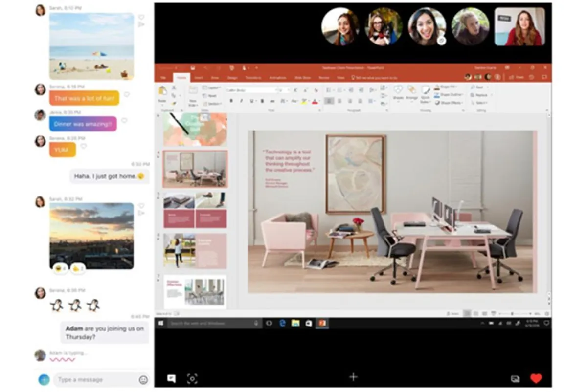Click the PowerPoint icon in Windows taskbar
This screenshot has height=392, width=587.
point(323,323)
